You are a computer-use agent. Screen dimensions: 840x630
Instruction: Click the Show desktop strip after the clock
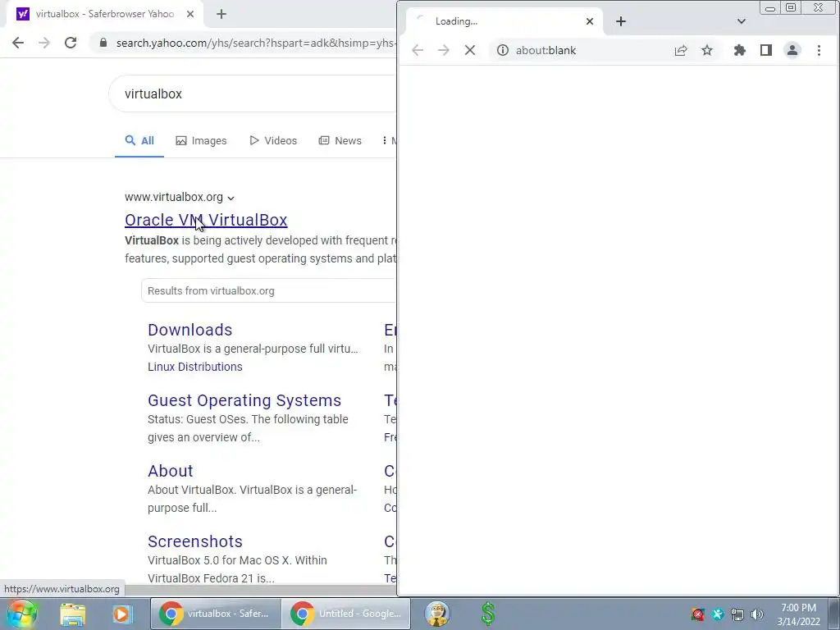click(x=834, y=614)
